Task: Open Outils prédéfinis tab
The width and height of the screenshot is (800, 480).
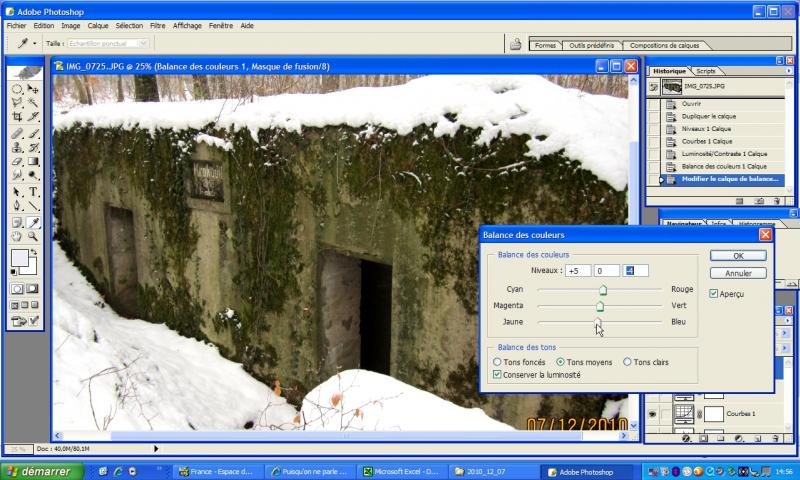Action: tap(591, 45)
